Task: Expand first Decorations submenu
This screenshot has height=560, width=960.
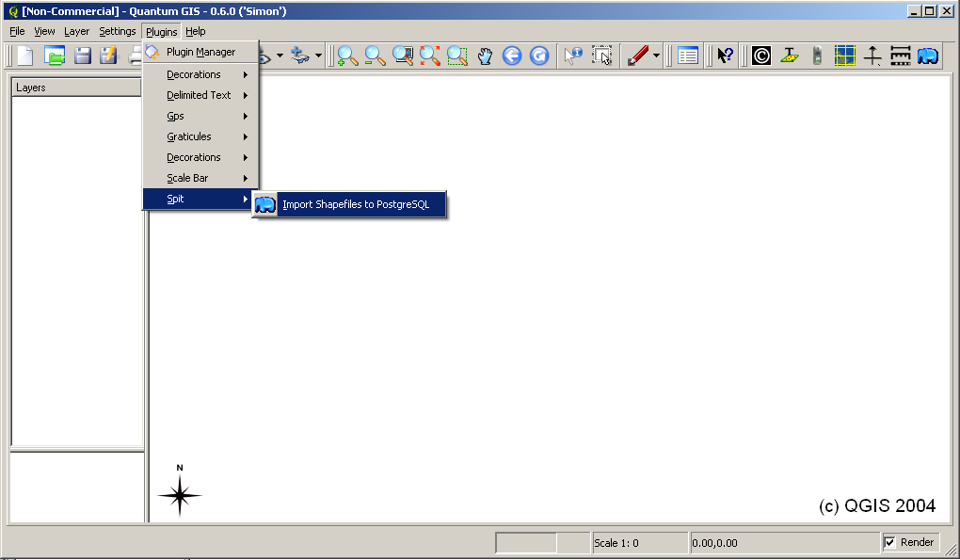Action: (x=200, y=74)
